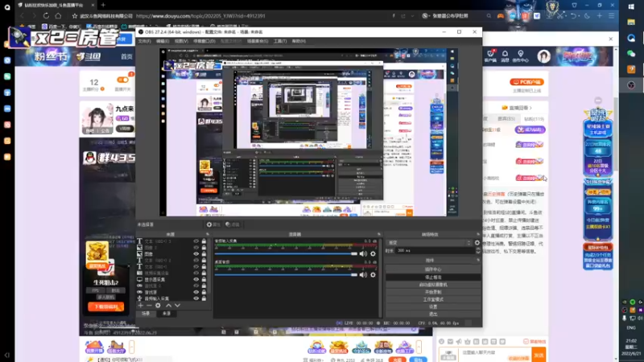The width and height of the screenshot is (644, 362).
Task: Open source properties gear below sources list
Action: pyautogui.click(x=158, y=306)
